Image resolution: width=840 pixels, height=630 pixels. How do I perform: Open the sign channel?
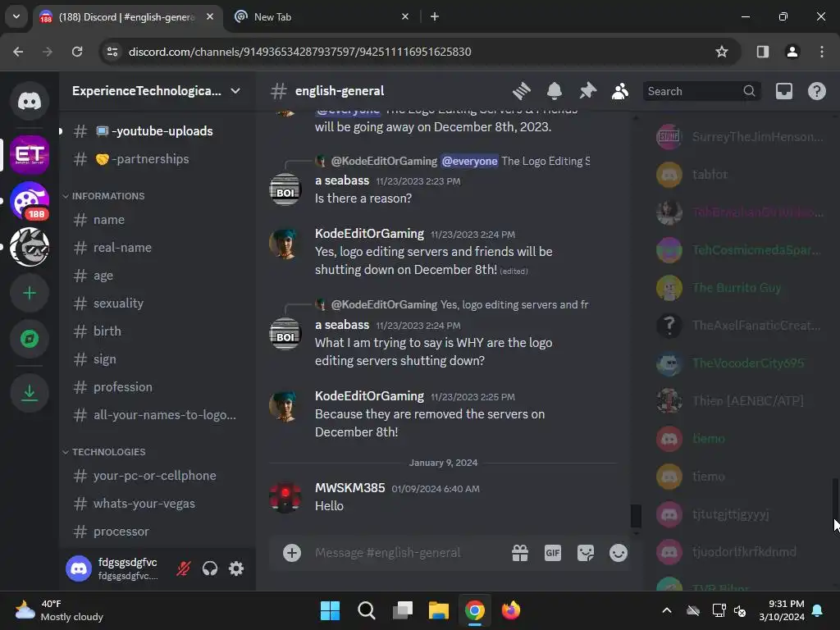[157, 359]
